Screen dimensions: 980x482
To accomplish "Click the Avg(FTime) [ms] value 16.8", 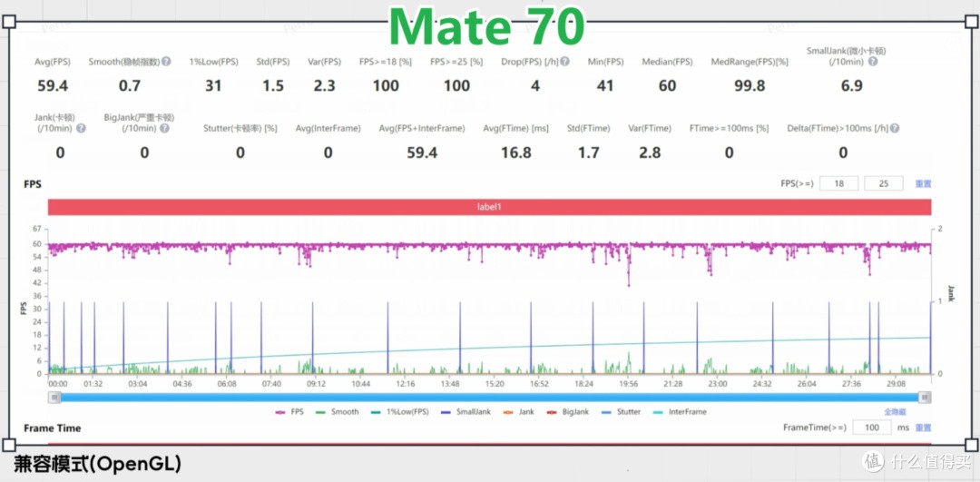I will click(515, 153).
